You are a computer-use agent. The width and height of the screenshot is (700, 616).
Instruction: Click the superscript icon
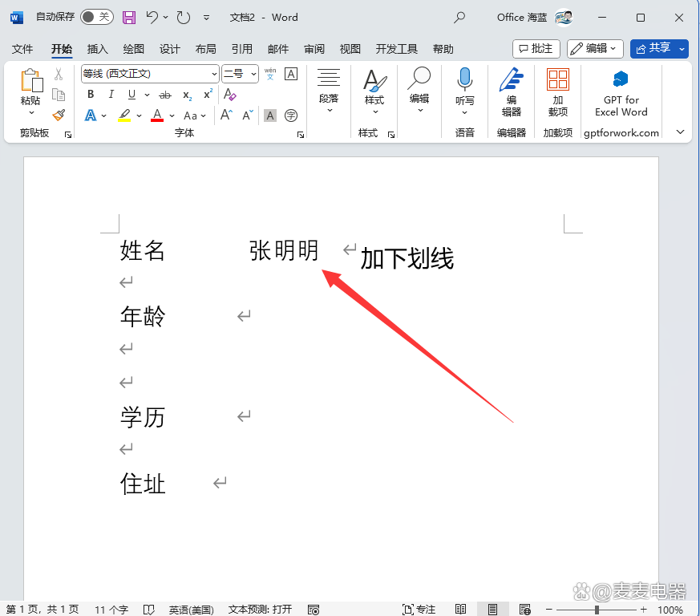[206, 95]
